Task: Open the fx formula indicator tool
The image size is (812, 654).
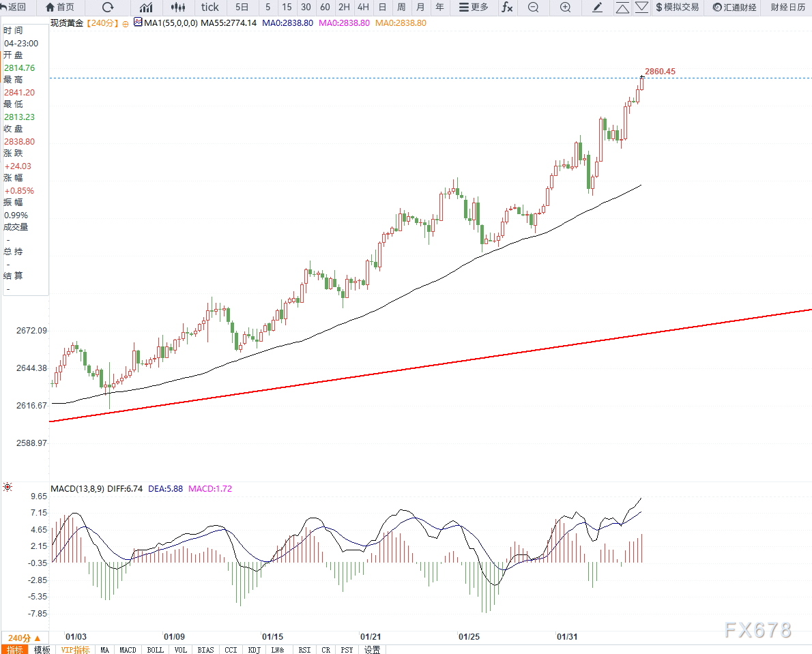Action: [507, 7]
